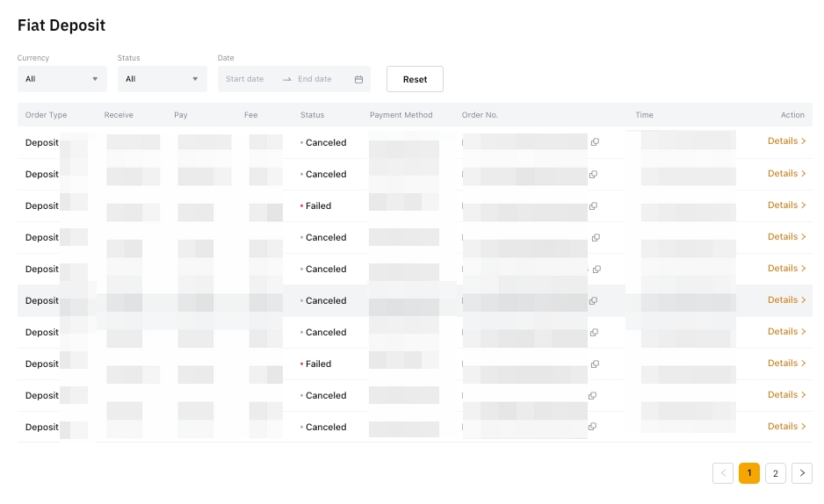Viewport: 824px width, 504px height.
Task: Copy order number in first row
Action: [x=595, y=142]
